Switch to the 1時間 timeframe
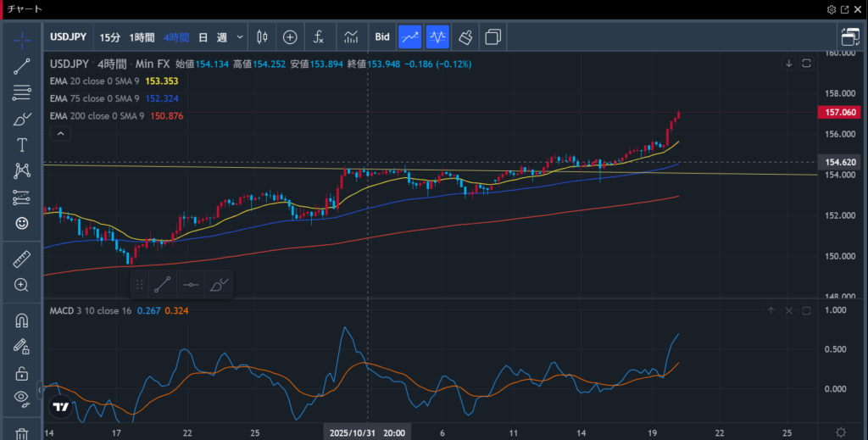 [x=142, y=37]
